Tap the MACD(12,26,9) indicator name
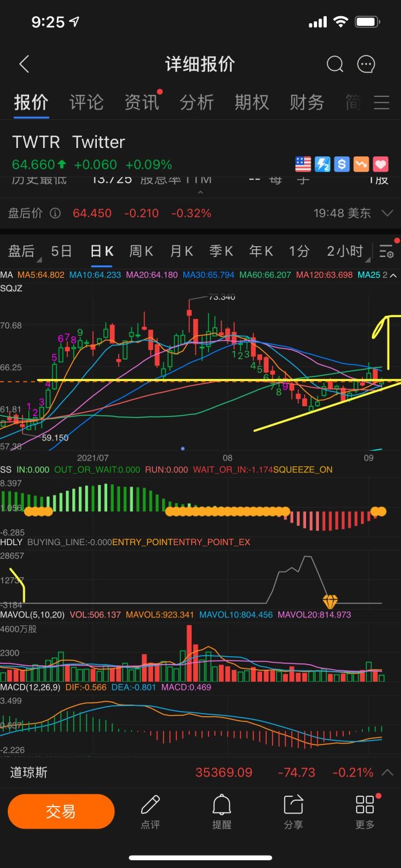 click(31, 687)
